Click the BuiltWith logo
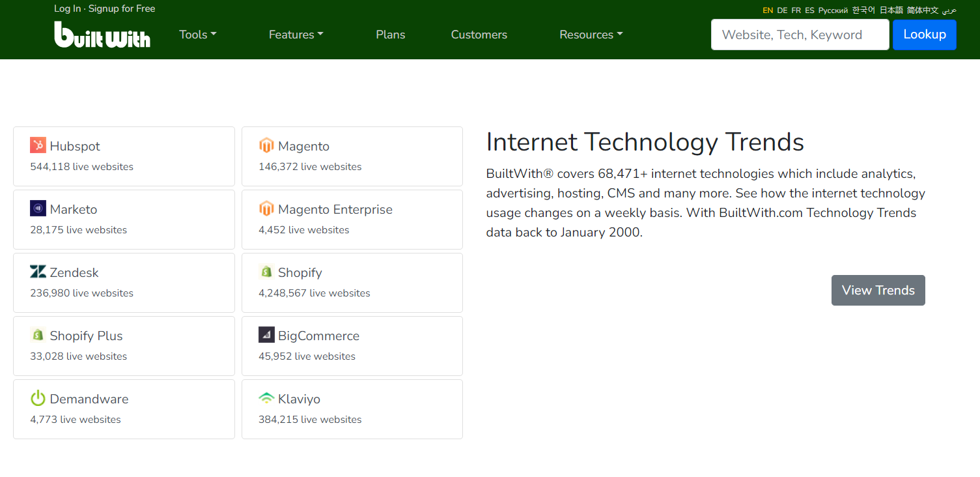The image size is (980, 477). click(102, 35)
